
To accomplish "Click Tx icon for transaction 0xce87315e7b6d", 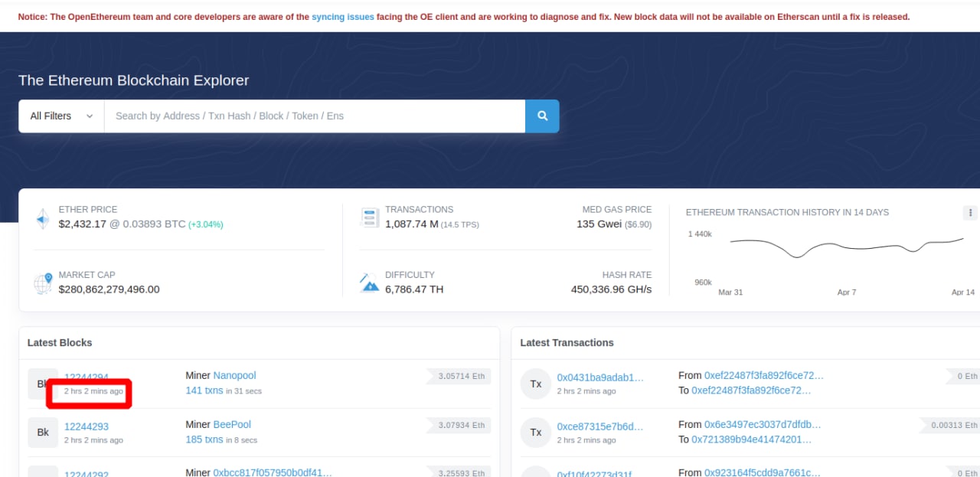I will [536, 433].
